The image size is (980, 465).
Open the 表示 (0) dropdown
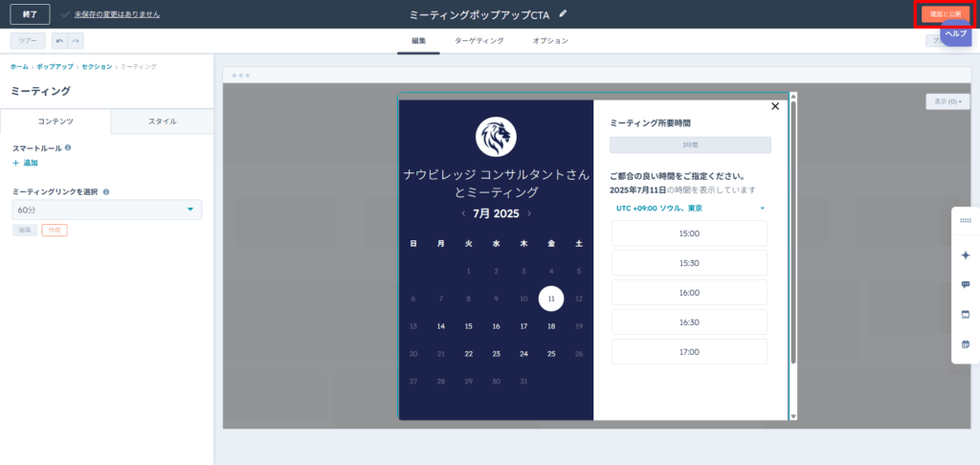tap(947, 101)
